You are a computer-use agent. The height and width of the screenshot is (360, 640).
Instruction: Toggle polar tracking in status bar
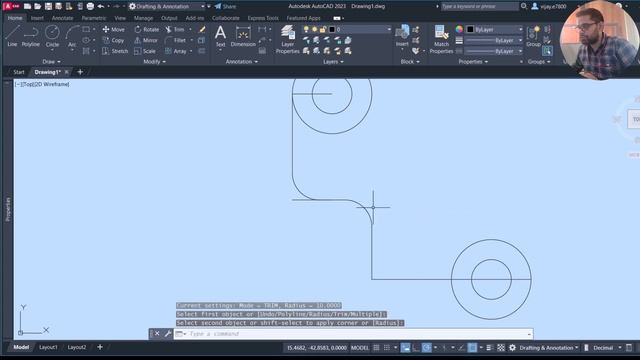pos(427,348)
